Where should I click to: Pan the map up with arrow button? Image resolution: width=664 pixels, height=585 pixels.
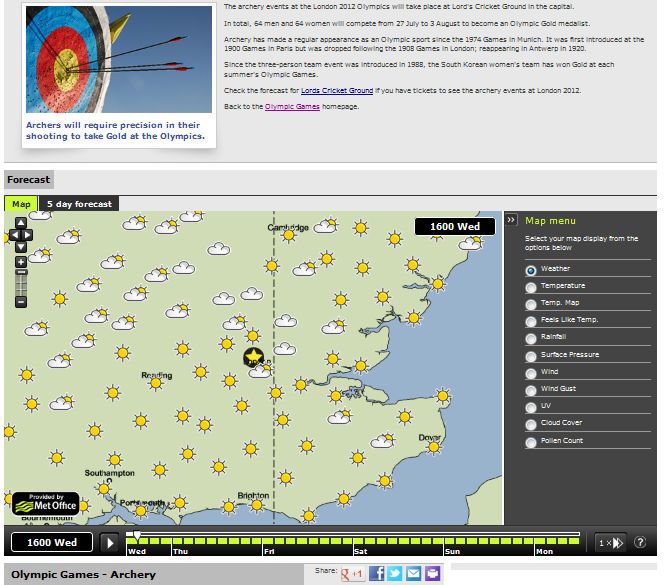pos(21,223)
